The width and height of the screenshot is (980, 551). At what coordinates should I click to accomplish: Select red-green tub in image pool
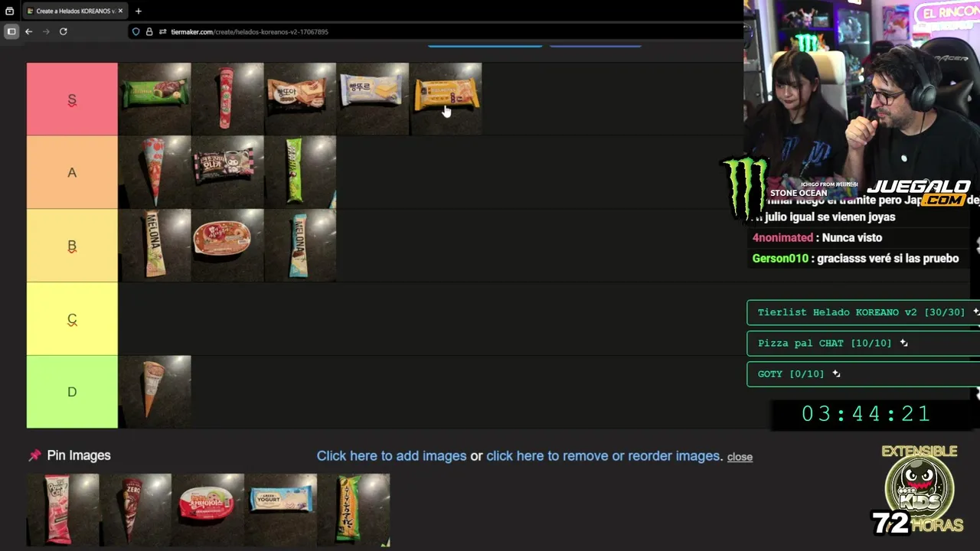click(208, 510)
